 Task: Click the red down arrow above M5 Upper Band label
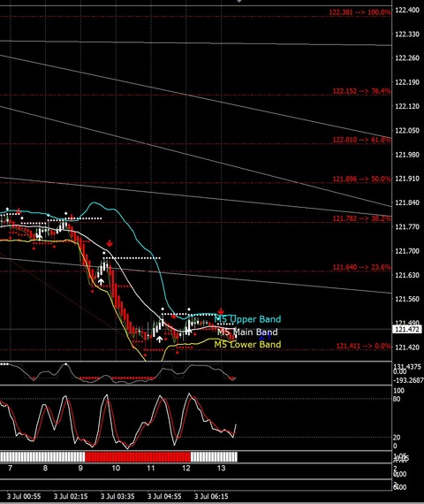click(x=221, y=311)
